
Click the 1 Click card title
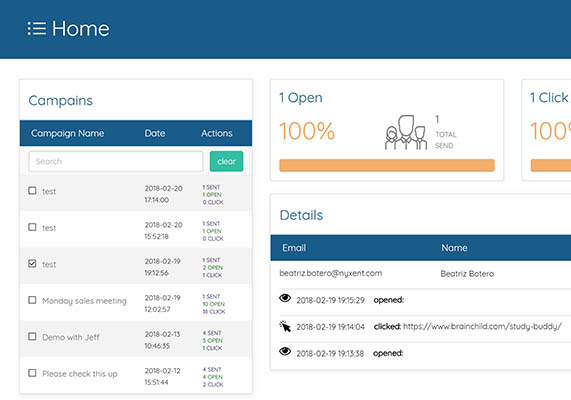pos(549,98)
